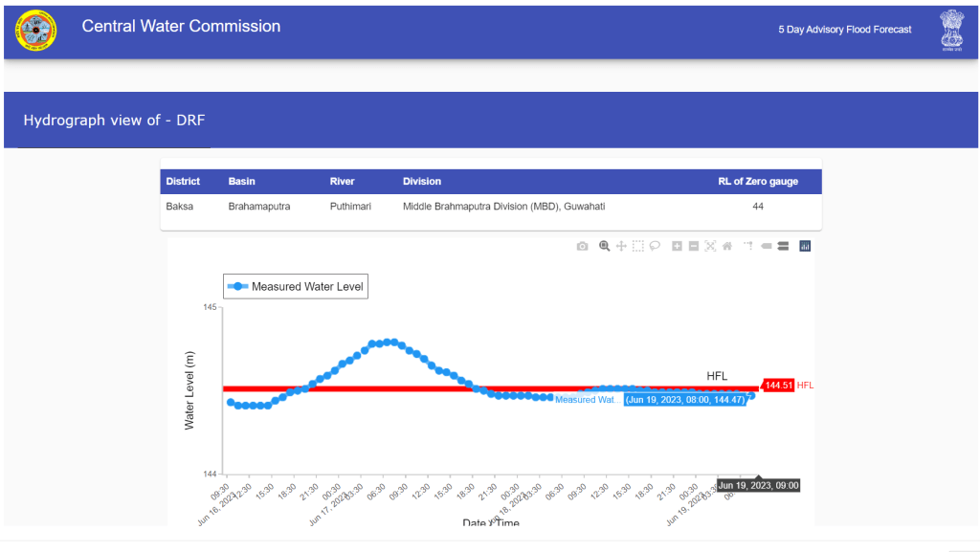Choose the Lasso Select tool
The height and width of the screenshot is (552, 980).
click(655, 246)
